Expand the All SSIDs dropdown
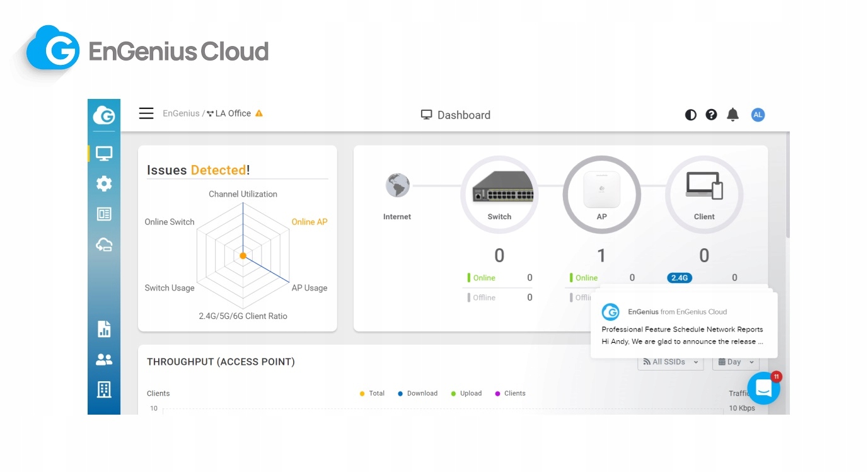 pos(671,362)
